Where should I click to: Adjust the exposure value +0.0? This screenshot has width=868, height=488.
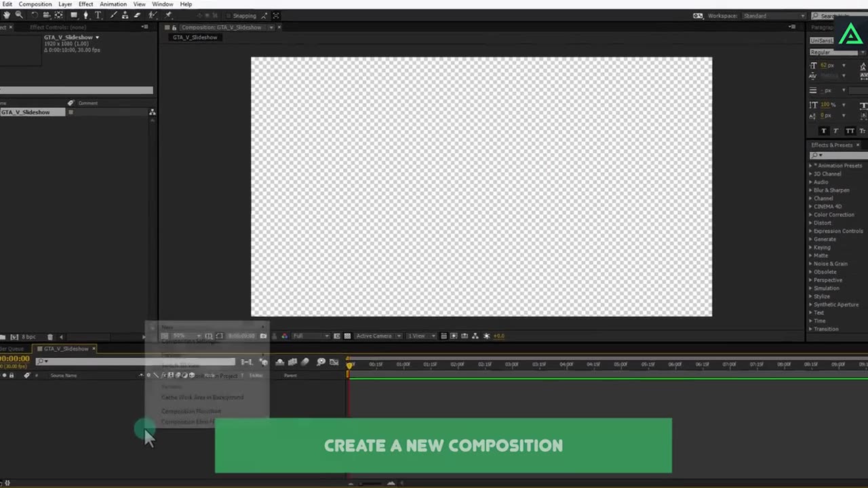pos(499,335)
